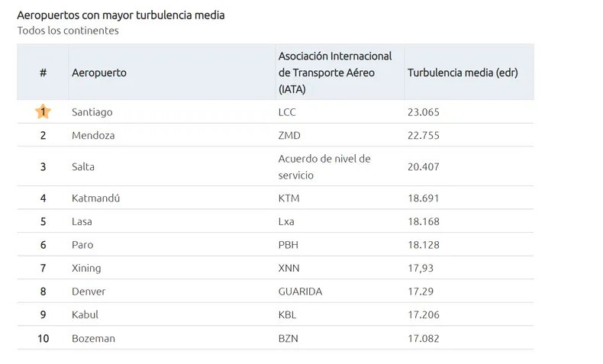Click the Lasa airport name
The image size is (603, 364).
coord(82,222)
